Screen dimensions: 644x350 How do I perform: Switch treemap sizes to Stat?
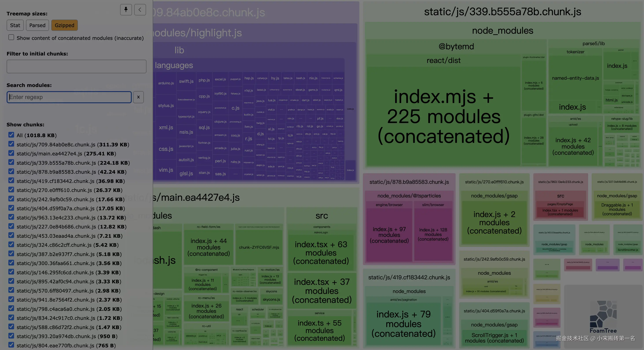15,25
